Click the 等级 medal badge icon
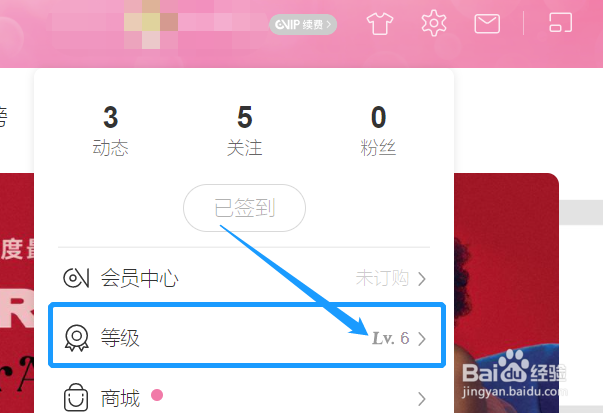Image resolution: width=603 pixels, height=413 pixels. [77, 338]
